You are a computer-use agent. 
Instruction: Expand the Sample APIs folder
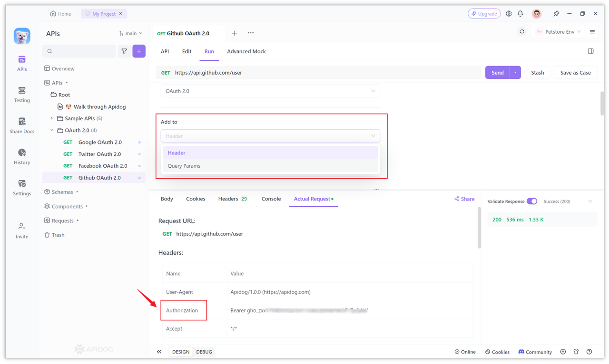tap(52, 118)
